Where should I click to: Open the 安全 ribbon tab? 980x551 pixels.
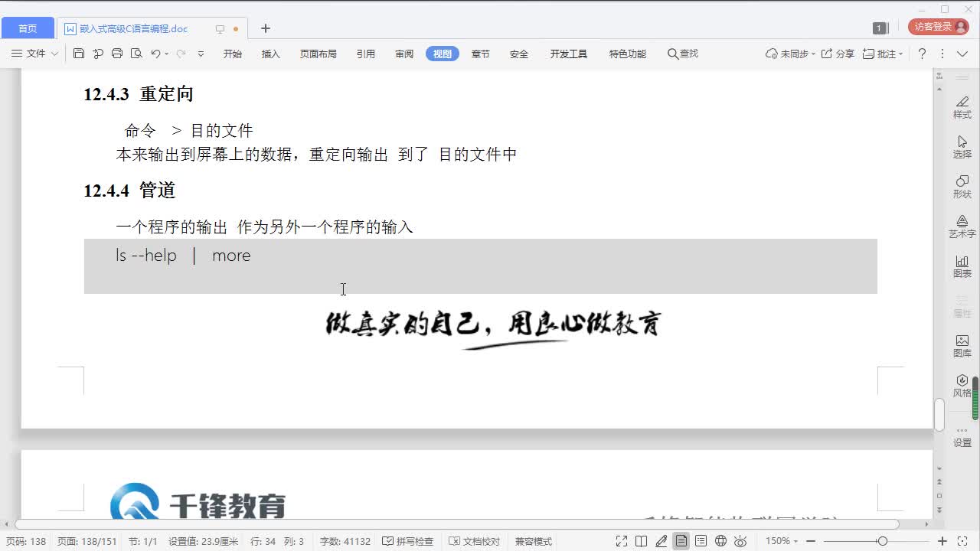tap(519, 54)
